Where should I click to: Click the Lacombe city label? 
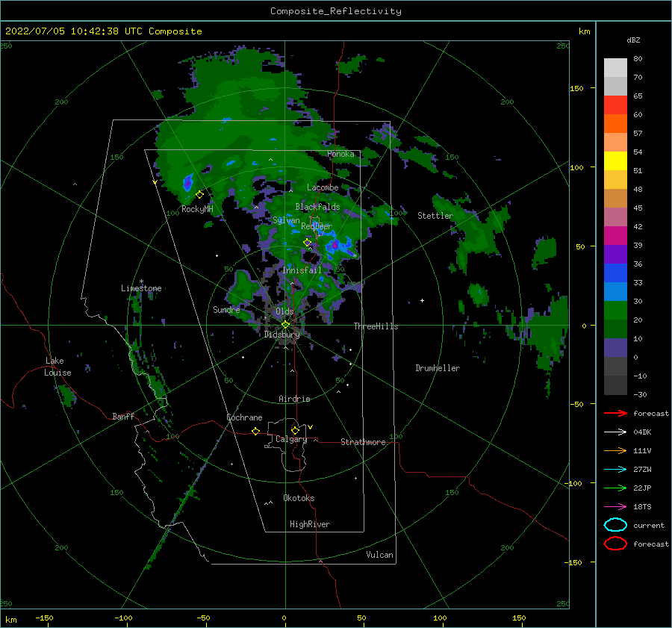point(323,187)
